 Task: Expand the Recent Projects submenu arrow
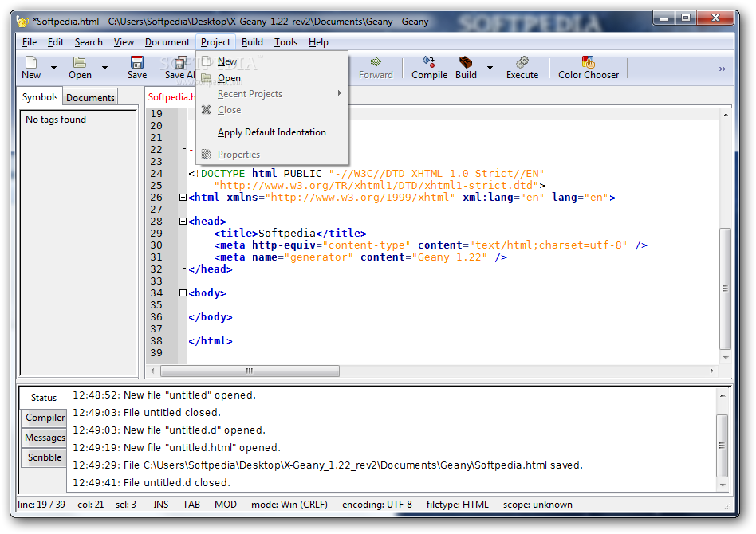pyautogui.click(x=340, y=93)
